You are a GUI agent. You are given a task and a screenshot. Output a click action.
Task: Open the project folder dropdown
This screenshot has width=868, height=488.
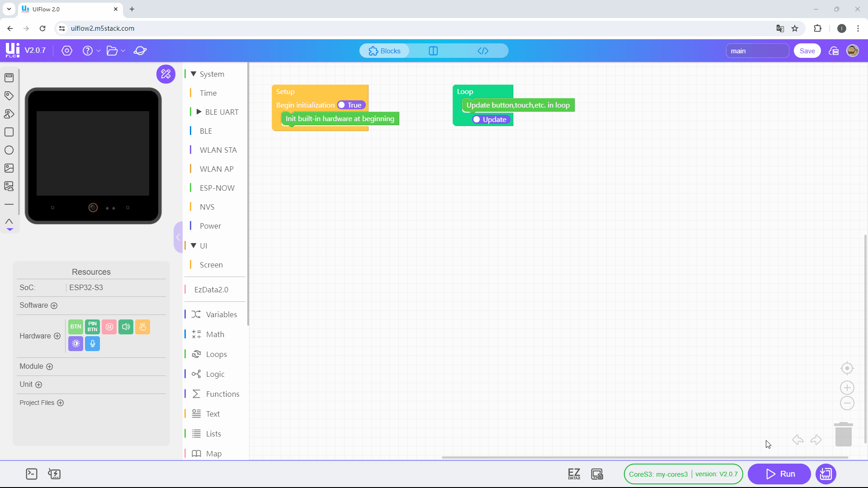point(115,51)
